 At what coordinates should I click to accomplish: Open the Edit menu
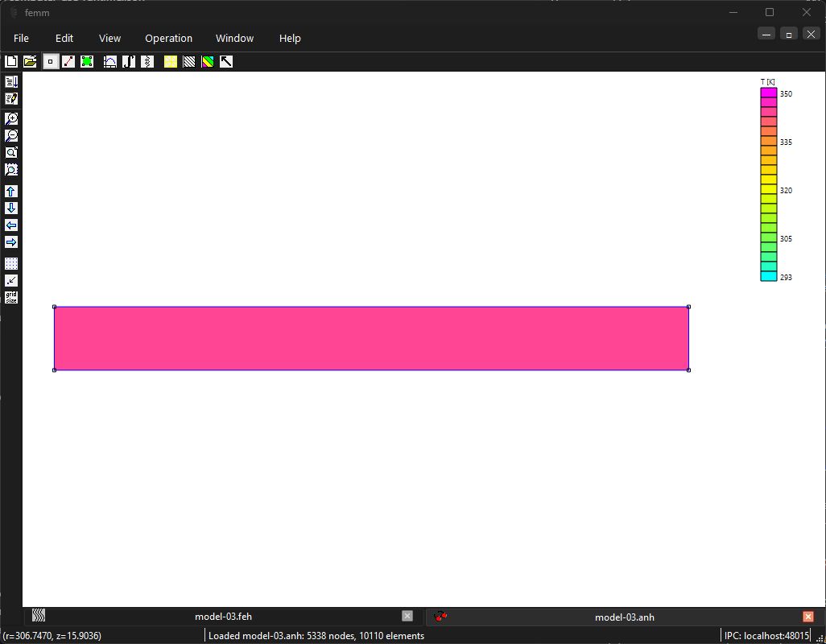[64, 39]
